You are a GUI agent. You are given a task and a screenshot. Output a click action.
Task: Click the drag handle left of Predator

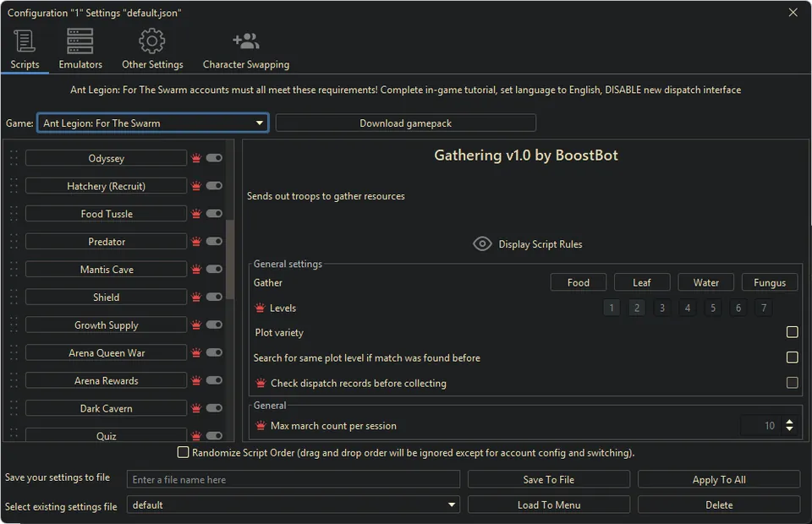coord(14,242)
